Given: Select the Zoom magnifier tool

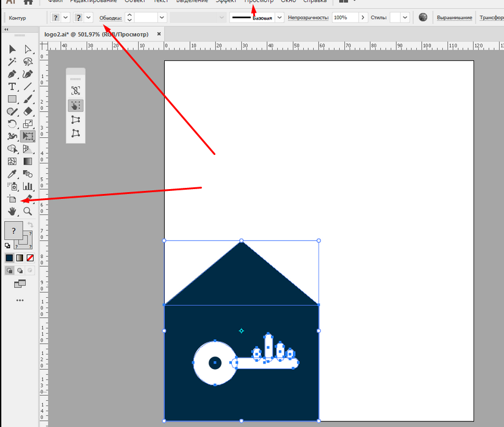Looking at the screenshot, I should [27, 212].
